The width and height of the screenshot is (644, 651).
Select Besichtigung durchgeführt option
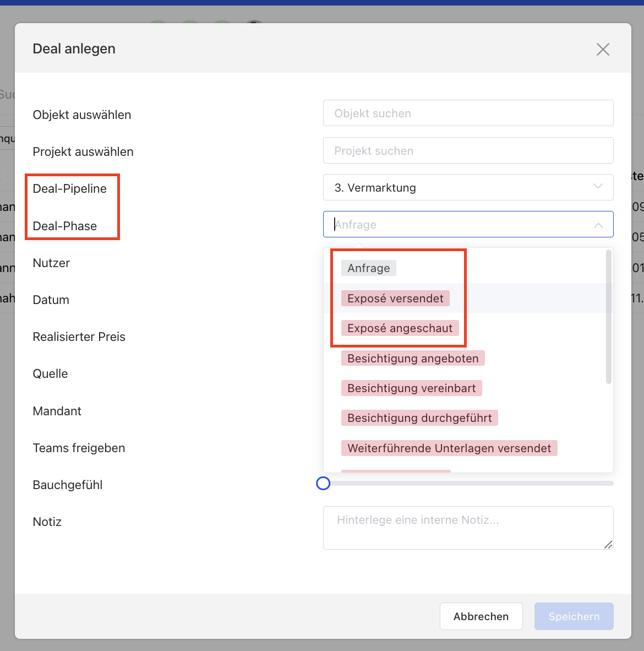pos(419,418)
